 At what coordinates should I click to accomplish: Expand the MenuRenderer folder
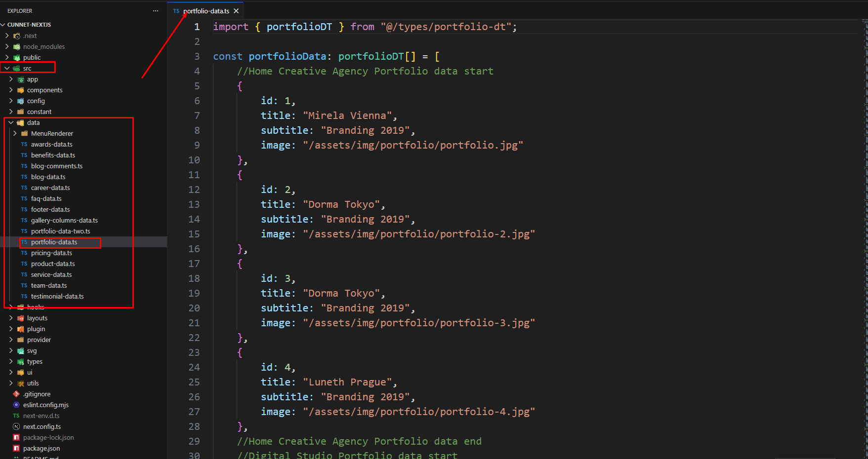tap(51, 133)
